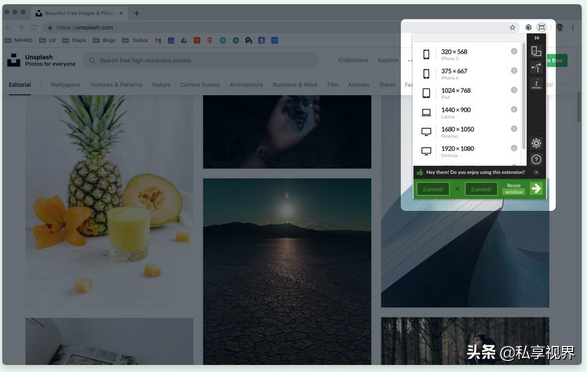Image resolution: width=587 pixels, height=372 pixels.
Task: Choose the 1920 × 1080 Desktop preset
Action: (468, 151)
